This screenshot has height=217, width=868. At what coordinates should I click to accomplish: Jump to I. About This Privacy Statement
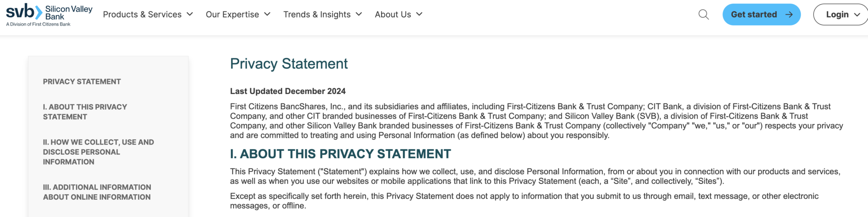(x=85, y=112)
